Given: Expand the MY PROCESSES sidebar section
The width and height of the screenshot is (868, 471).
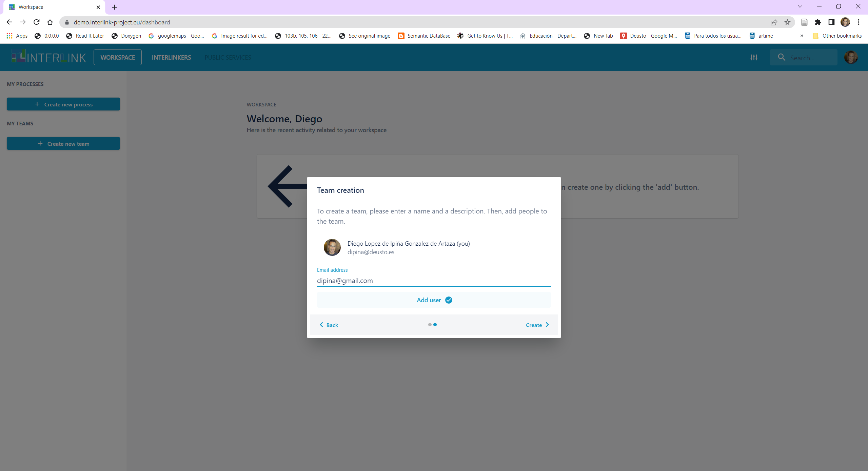Looking at the screenshot, I should click(25, 84).
